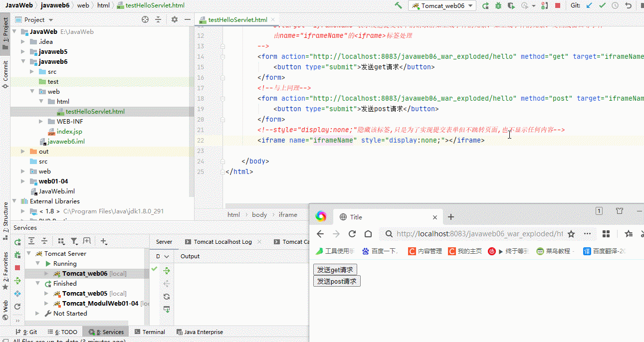Run with Coverage icon in top toolbar
The image size is (644, 342).
pyautogui.click(x=511, y=5)
